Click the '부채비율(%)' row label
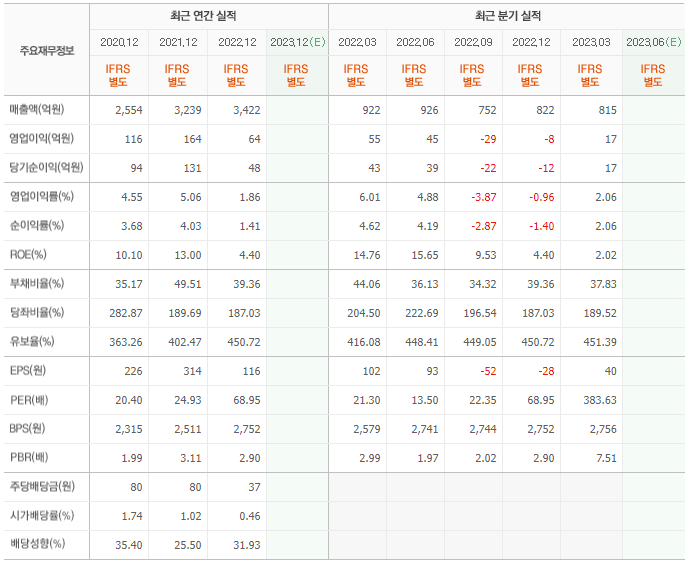This screenshot has width=693, height=565. (x=37, y=283)
